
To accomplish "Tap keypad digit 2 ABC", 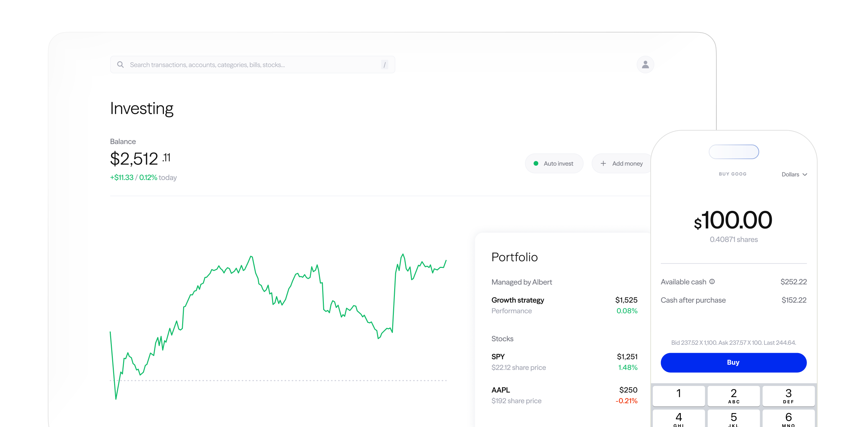I will point(734,396).
